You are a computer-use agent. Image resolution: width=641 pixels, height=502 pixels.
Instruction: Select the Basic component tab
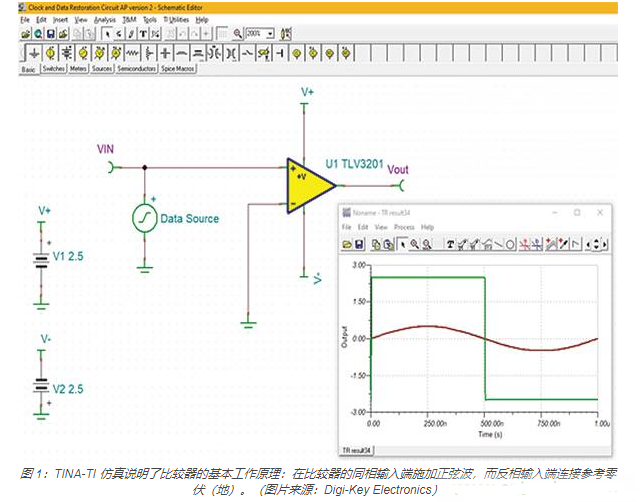pyautogui.click(x=28, y=69)
